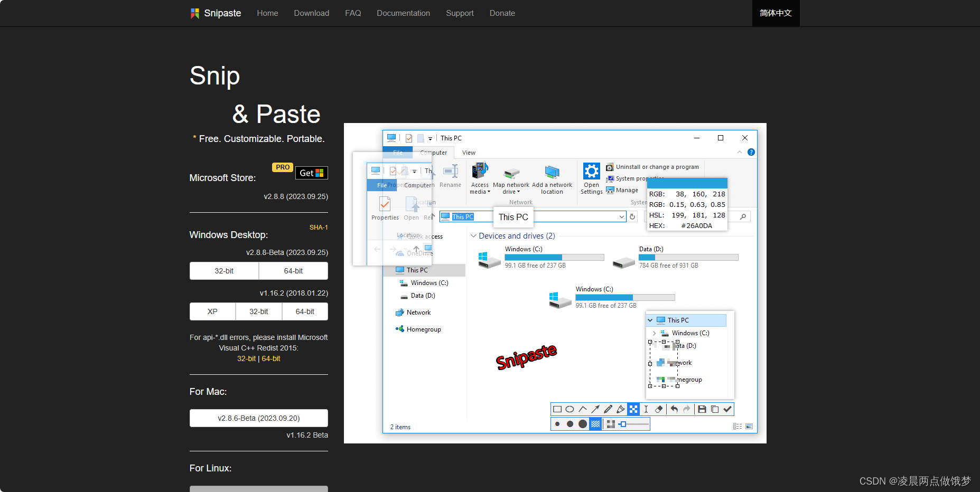Screen dimensions: 980x492
Task: Save the snip to file
Action: coord(702,409)
